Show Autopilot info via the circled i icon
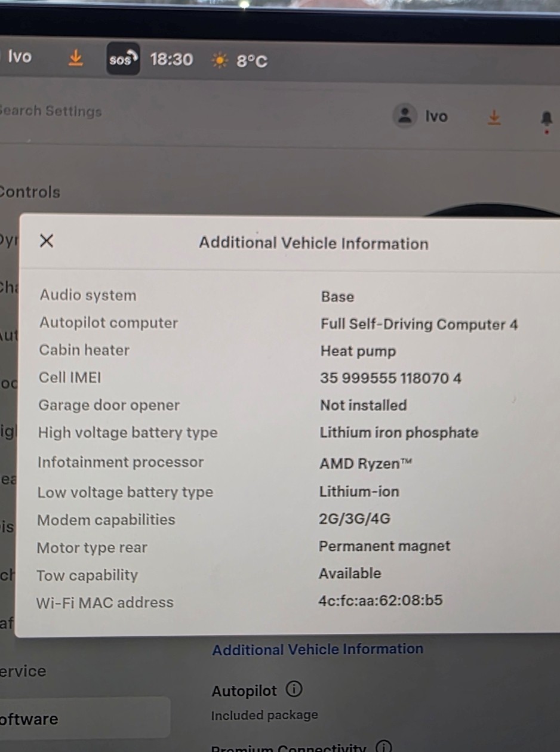 tap(294, 690)
